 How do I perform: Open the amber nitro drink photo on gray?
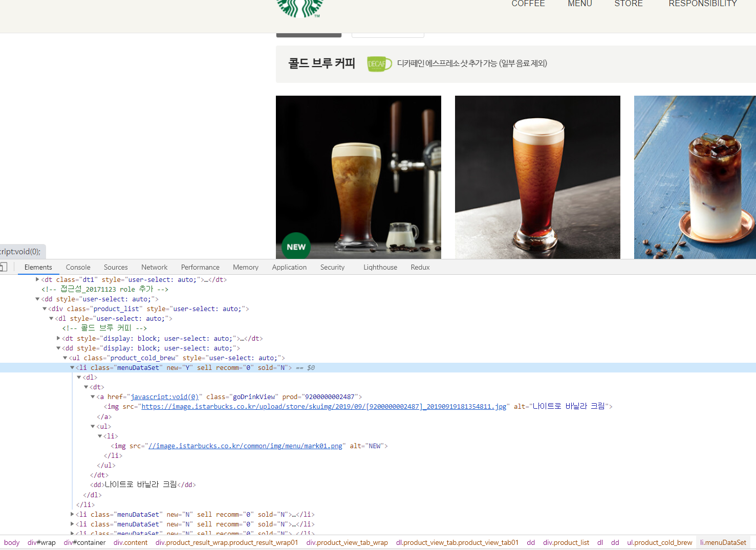[x=537, y=177]
